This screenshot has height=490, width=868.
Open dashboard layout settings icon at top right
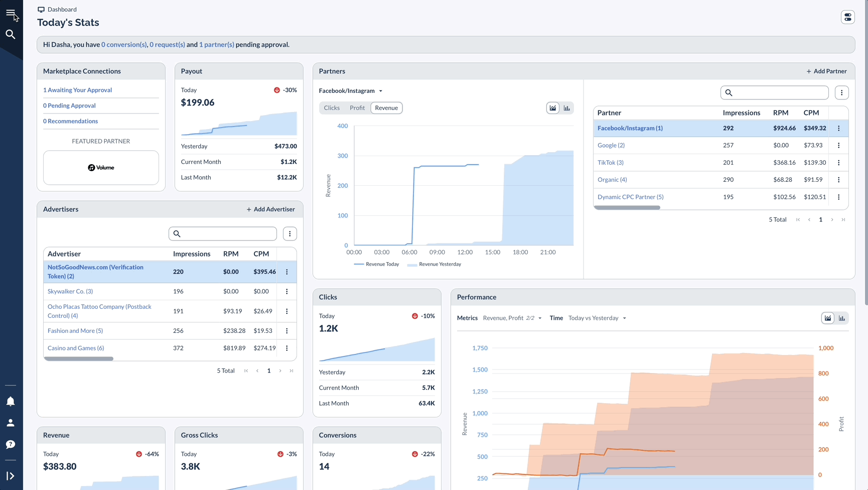[x=848, y=17]
